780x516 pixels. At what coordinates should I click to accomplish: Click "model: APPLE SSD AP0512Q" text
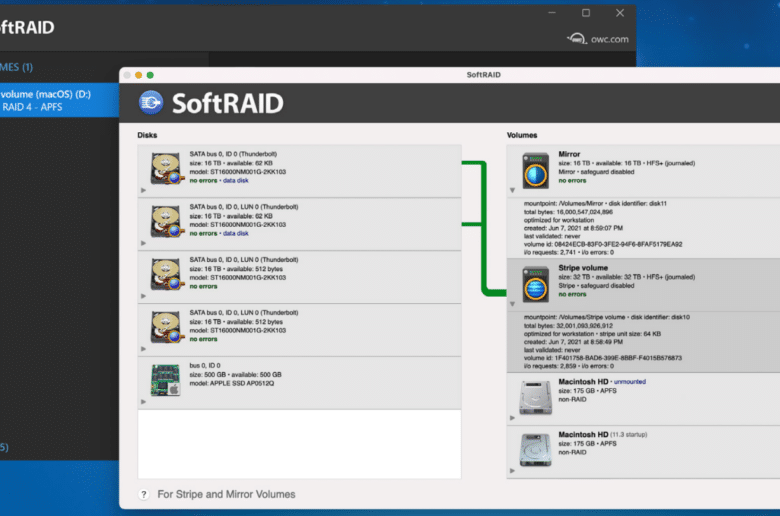pos(231,384)
